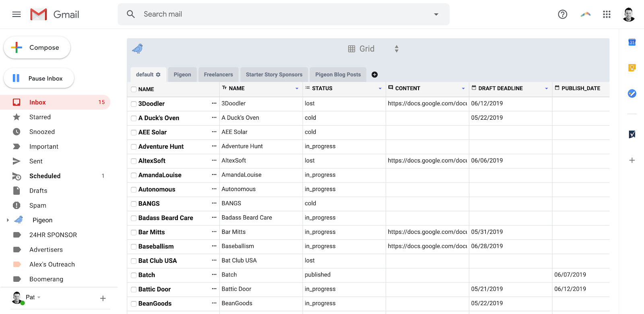The image size is (644, 314).
Task: Switch to the Pigeon tab
Action: [x=182, y=75]
